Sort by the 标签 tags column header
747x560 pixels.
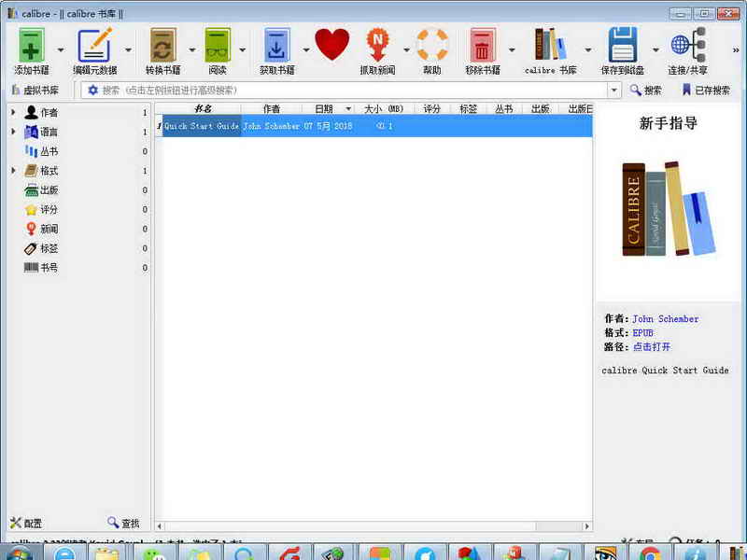coord(469,108)
